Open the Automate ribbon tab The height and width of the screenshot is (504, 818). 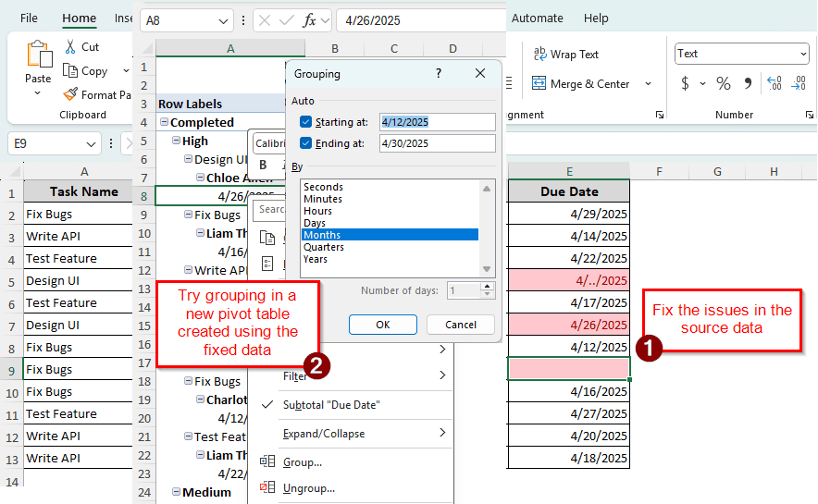(537, 18)
